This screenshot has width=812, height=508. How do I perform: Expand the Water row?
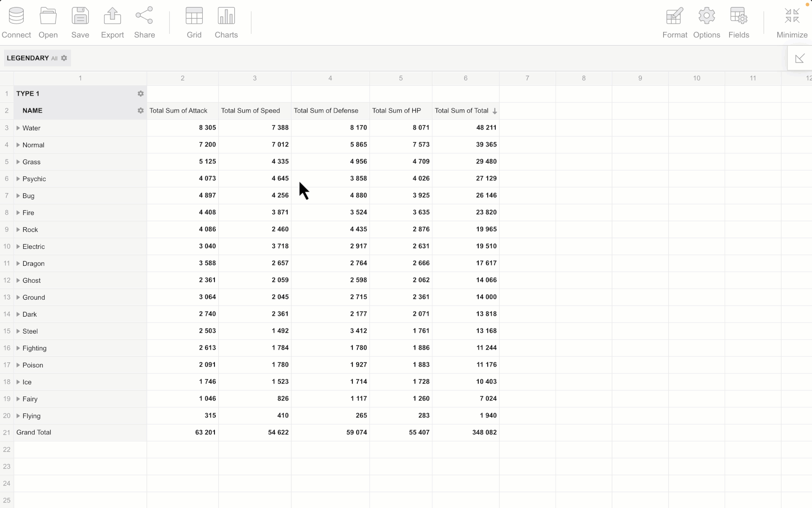tap(18, 128)
